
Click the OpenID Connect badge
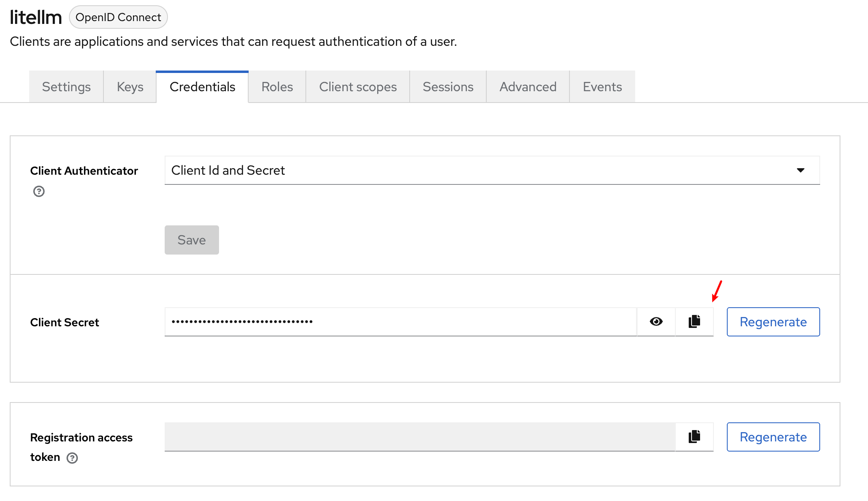pyautogui.click(x=118, y=17)
